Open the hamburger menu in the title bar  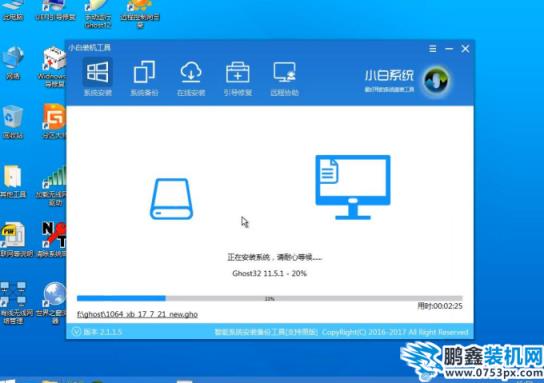tap(433, 49)
